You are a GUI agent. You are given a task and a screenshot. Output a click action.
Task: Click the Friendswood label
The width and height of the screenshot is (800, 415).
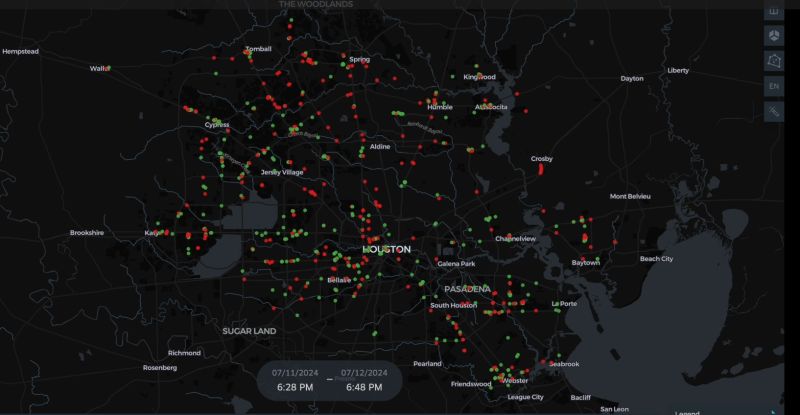click(471, 384)
